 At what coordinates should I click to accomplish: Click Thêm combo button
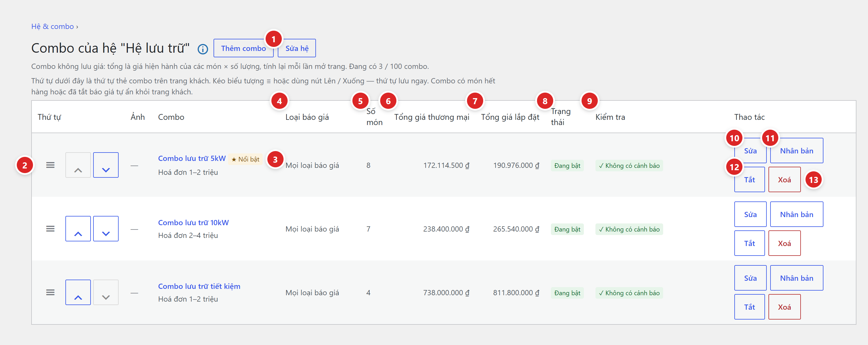click(243, 48)
